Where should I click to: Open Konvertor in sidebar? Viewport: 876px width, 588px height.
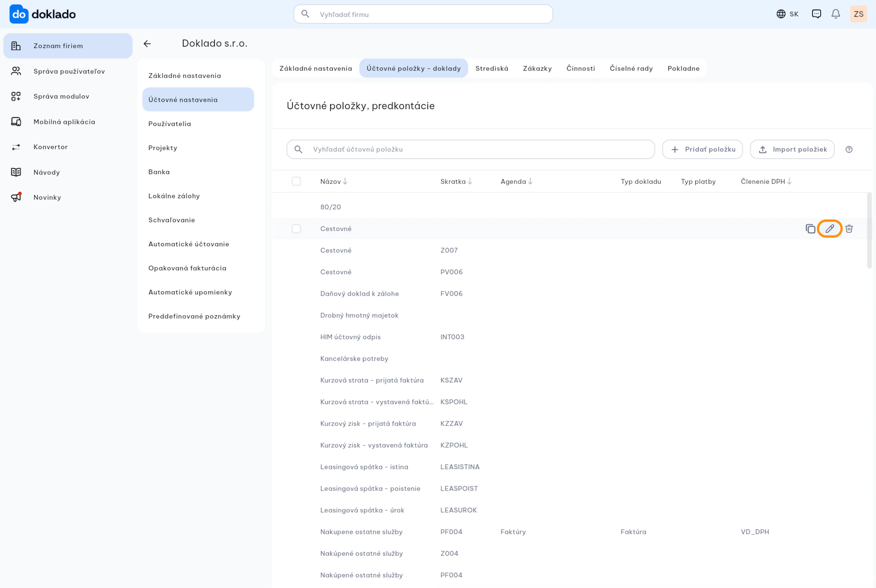pyautogui.click(x=68, y=147)
